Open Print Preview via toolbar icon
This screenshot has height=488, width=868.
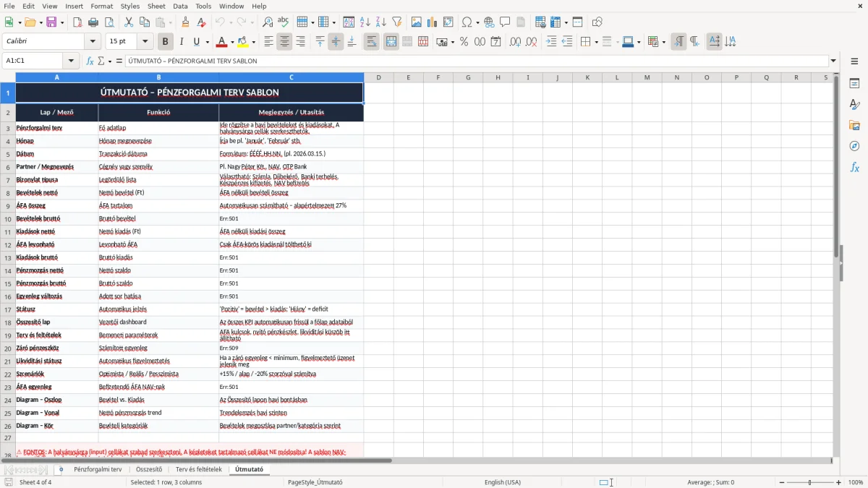tap(109, 22)
